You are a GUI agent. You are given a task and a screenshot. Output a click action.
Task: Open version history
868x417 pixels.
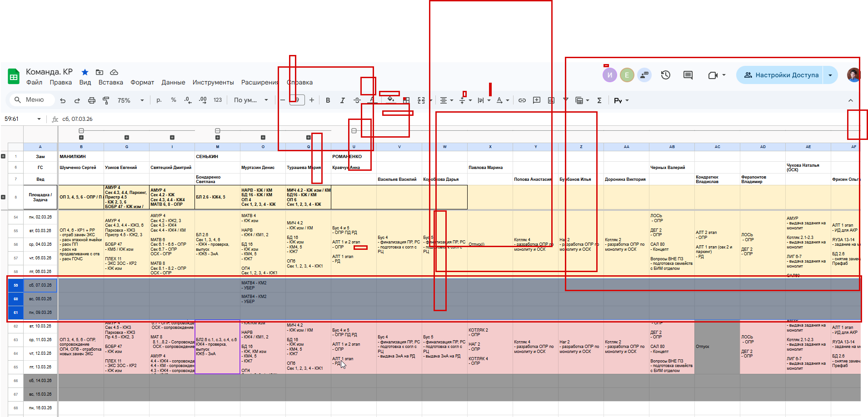pyautogui.click(x=666, y=75)
